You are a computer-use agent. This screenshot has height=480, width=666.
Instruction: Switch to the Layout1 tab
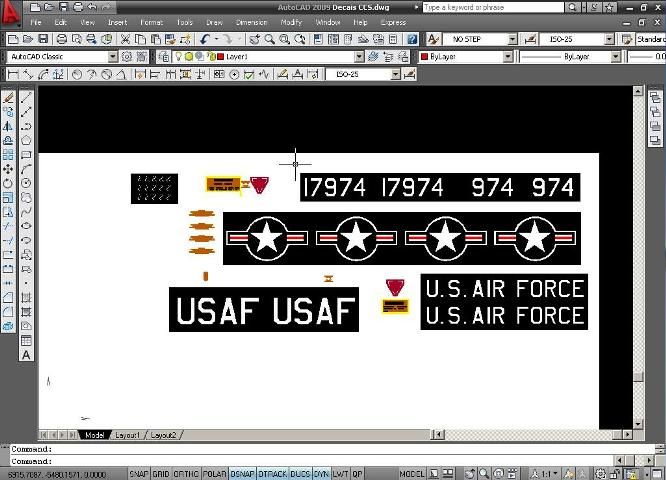coord(127,435)
